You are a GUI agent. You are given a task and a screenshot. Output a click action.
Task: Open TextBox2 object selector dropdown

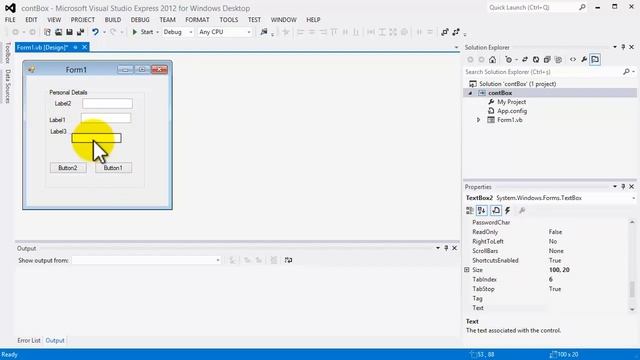click(633, 198)
